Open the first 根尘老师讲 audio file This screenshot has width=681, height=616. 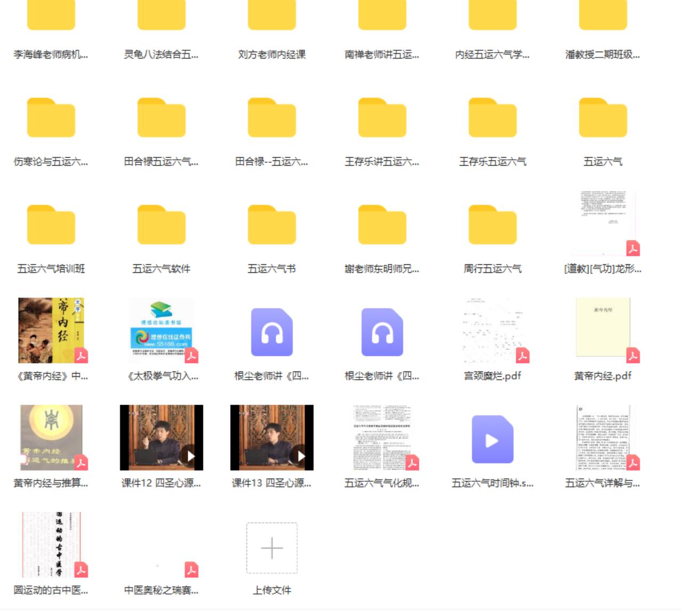pyautogui.click(x=271, y=332)
